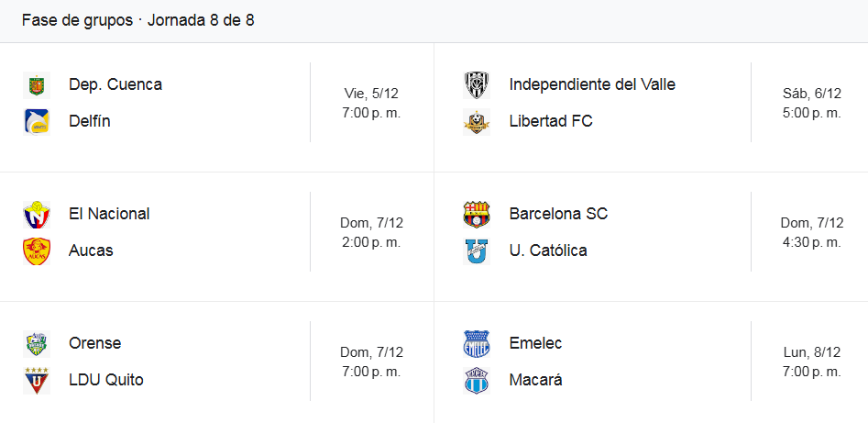Select the Independiente del Valle team name

[592, 84]
